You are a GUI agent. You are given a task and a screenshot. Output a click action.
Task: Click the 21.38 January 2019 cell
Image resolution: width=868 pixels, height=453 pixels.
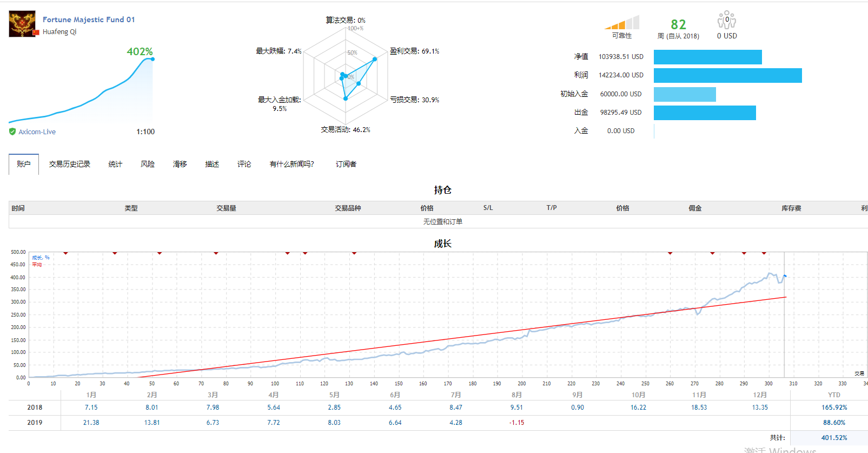pyautogui.click(x=91, y=423)
